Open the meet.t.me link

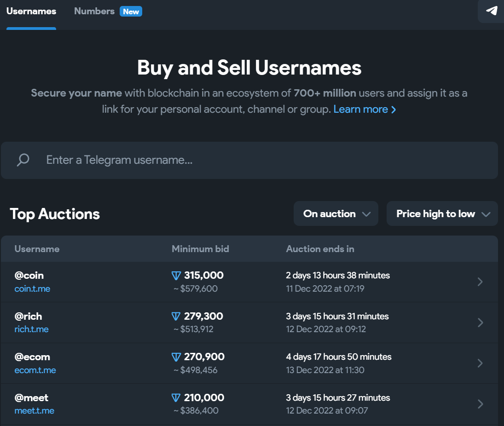tap(35, 410)
